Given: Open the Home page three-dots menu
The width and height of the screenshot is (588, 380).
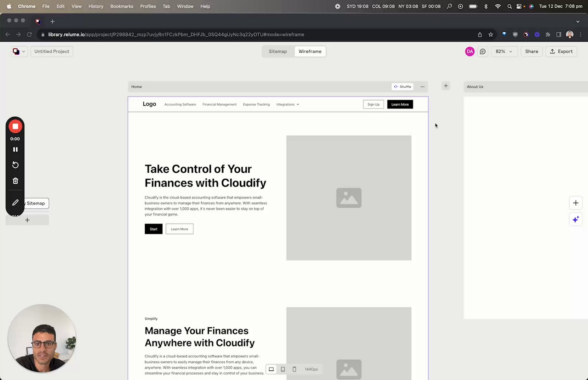Looking at the screenshot, I should (x=422, y=86).
